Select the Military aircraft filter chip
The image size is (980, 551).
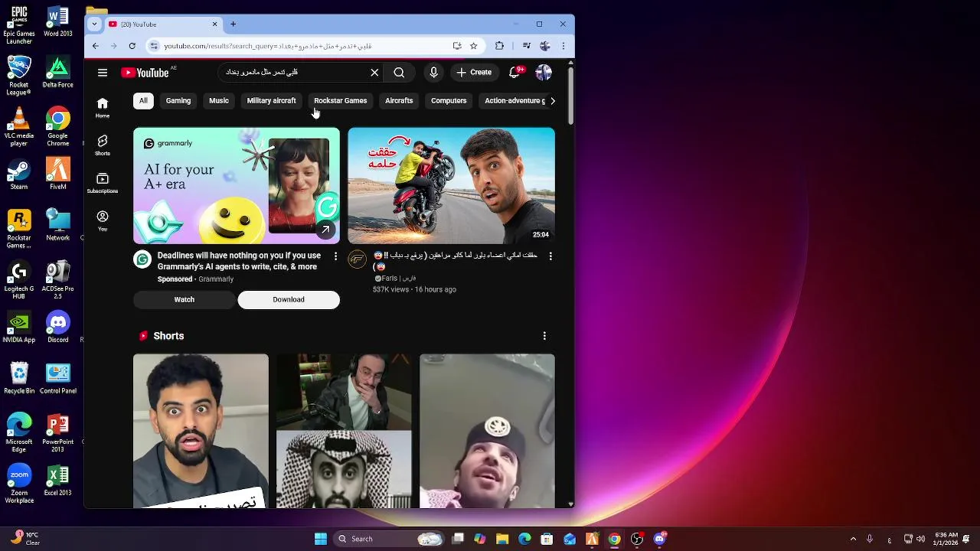[271, 100]
